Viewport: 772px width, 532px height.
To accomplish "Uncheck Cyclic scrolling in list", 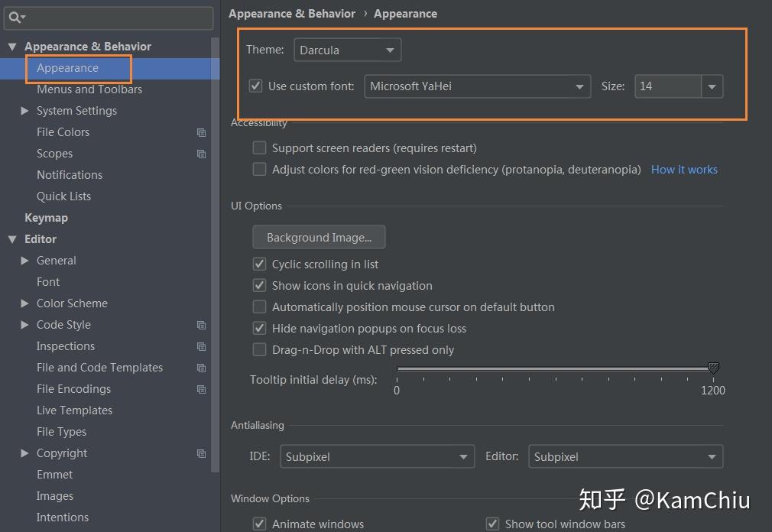I will (259, 264).
